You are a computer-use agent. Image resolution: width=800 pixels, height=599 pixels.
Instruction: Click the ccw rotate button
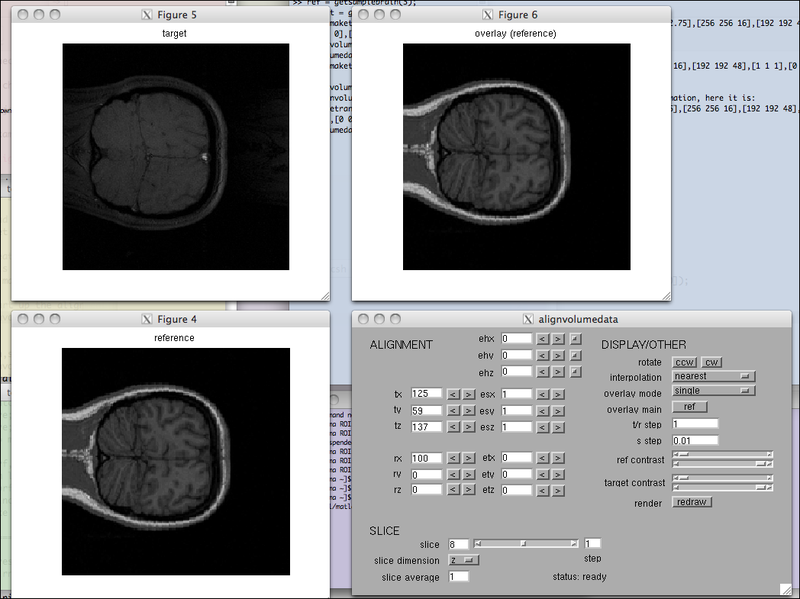coord(684,361)
